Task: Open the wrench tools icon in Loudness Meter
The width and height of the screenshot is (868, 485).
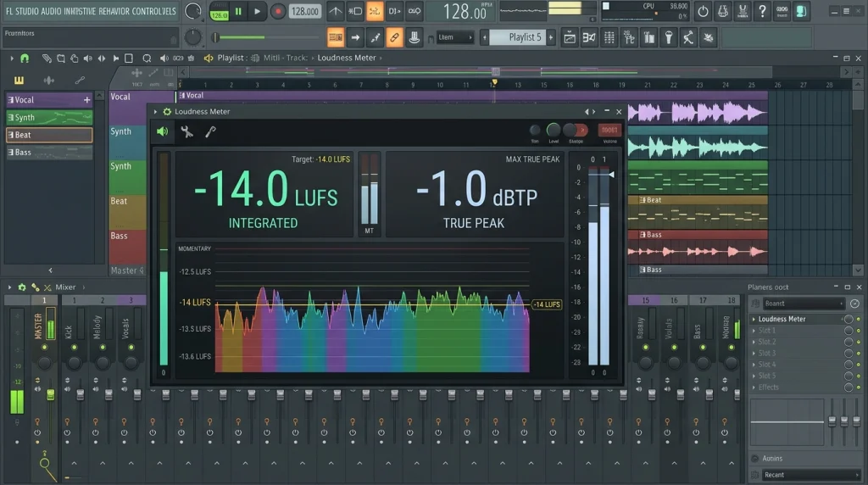Action: coord(186,131)
